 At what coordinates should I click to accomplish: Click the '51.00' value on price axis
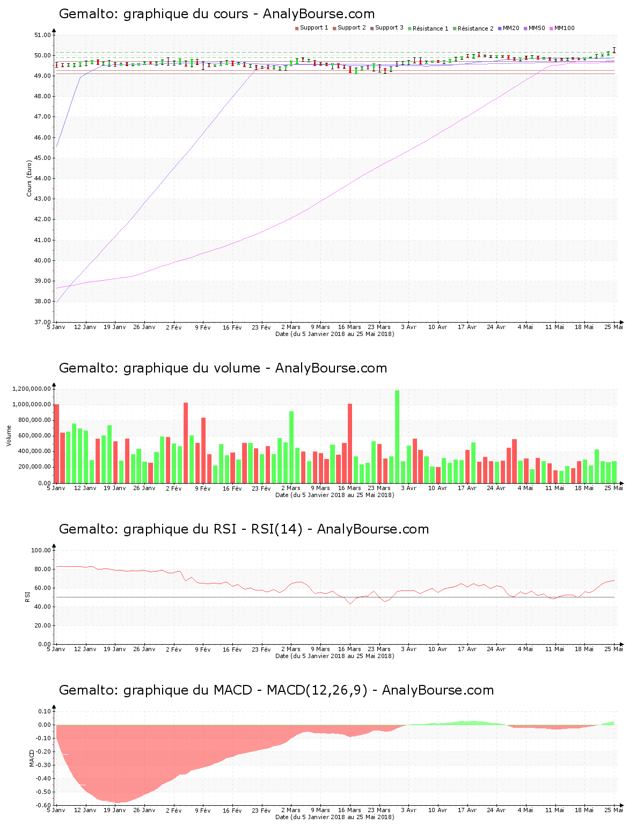pos(42,35)
